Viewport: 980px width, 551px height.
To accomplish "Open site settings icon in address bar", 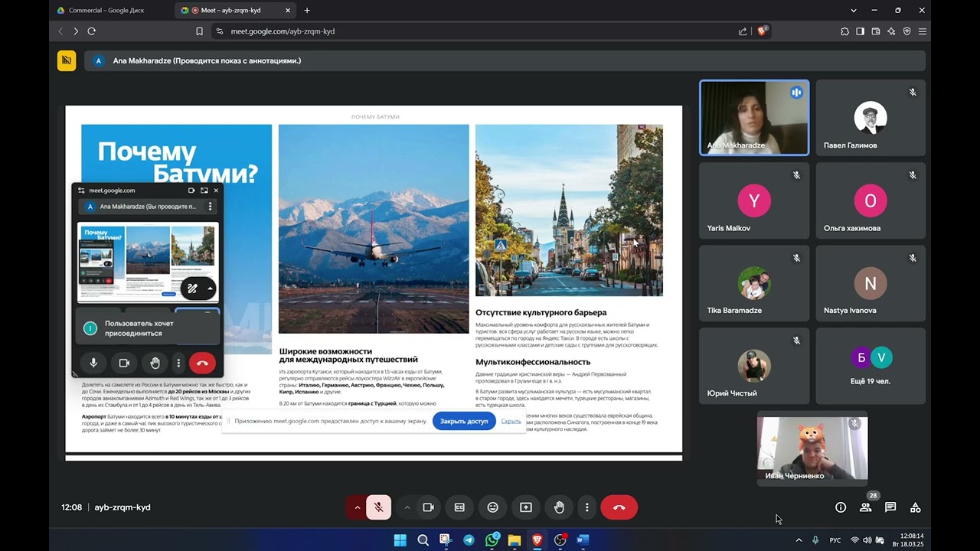I will pyautogui.click(x=220, y=31).
